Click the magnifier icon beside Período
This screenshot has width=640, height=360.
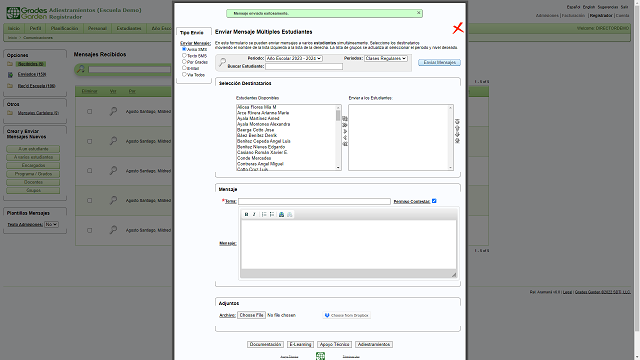tap(222, 62)
